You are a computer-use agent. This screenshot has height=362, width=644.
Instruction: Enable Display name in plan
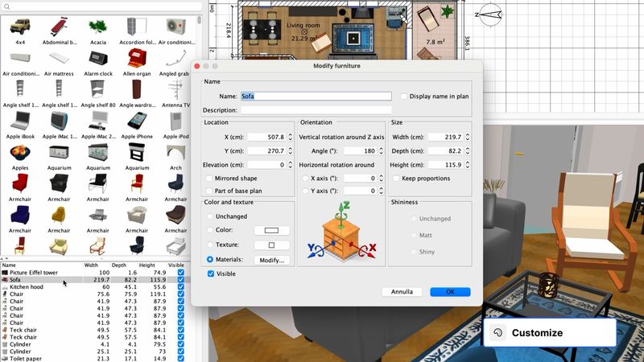coord(404,96)
